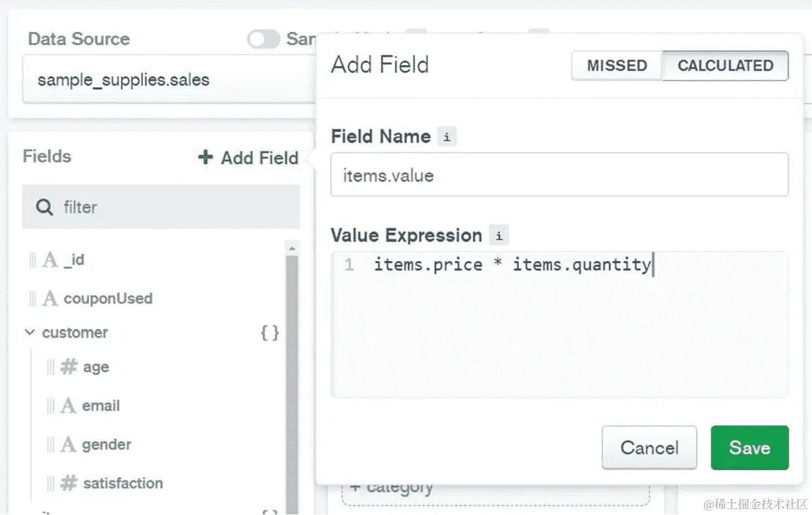The height and width of the screenshot is (515, 812).
Task: Toggle the Sample Mode switch
Action: pyautogui.click(x=263, y=39)
